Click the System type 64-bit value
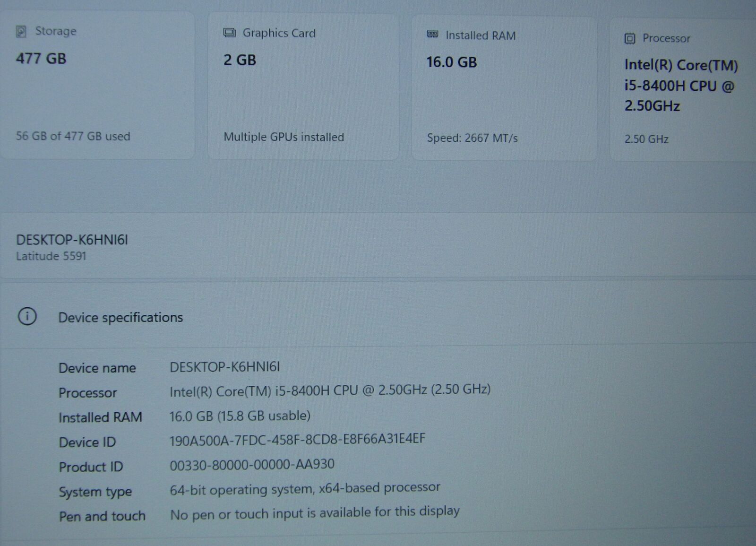 [305, 488]
